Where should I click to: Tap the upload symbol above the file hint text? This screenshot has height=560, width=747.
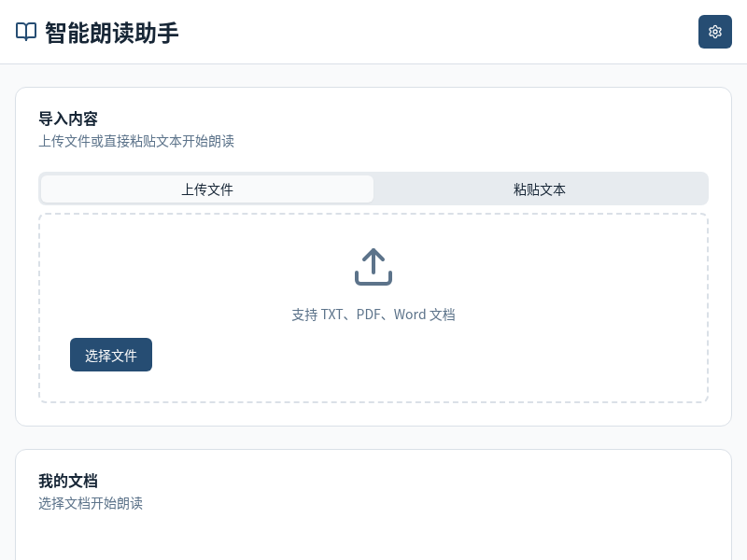point(373,267)
